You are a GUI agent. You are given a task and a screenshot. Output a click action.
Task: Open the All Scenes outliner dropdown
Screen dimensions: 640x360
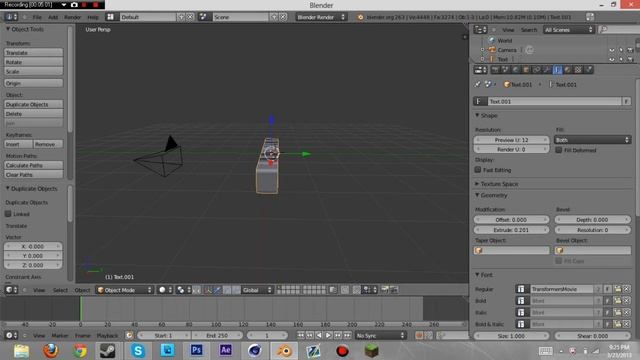tap(569, 29)
